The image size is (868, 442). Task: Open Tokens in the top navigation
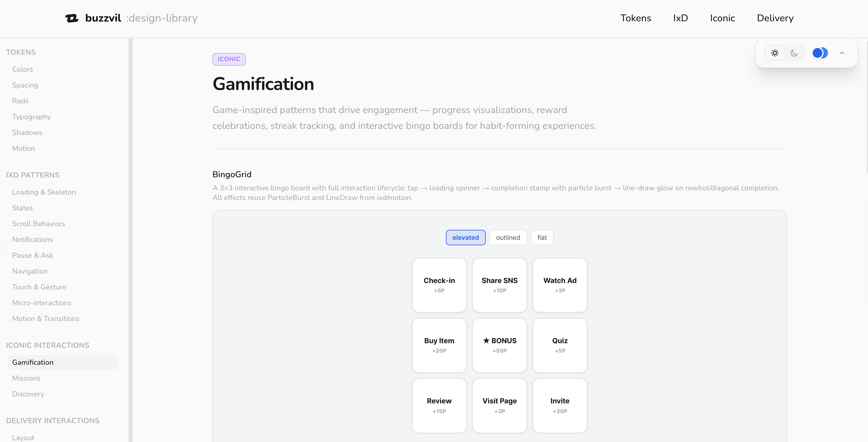click(636, 18)
